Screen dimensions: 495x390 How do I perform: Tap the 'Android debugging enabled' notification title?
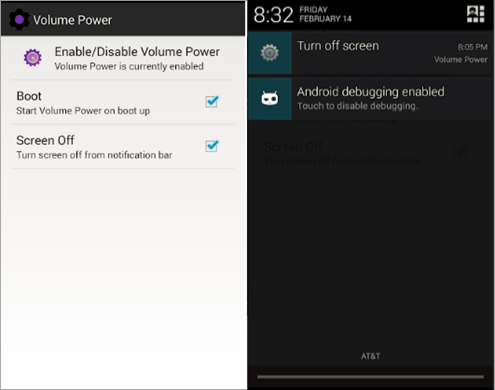click(x=371, y=92)
